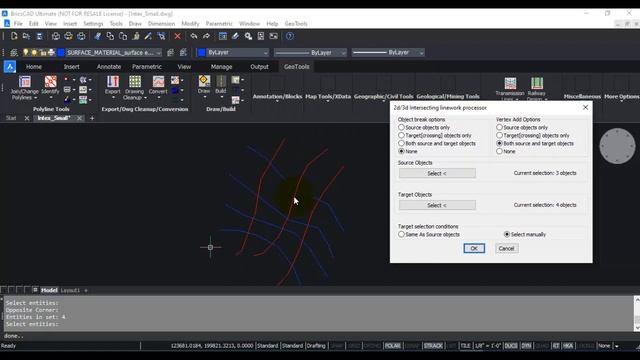
Task: Click Select < button for Target Objects
Action: click(437, 205)
